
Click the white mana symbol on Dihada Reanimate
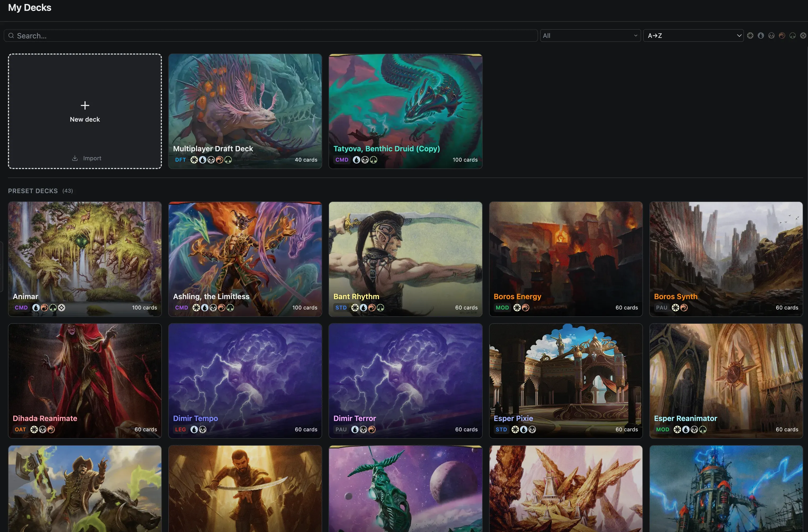coord(34,429)
